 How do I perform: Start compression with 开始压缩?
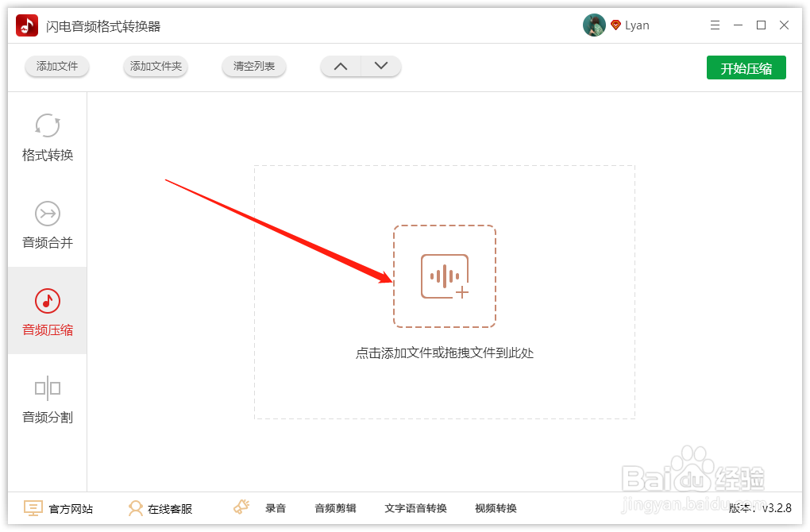point(746,67)
